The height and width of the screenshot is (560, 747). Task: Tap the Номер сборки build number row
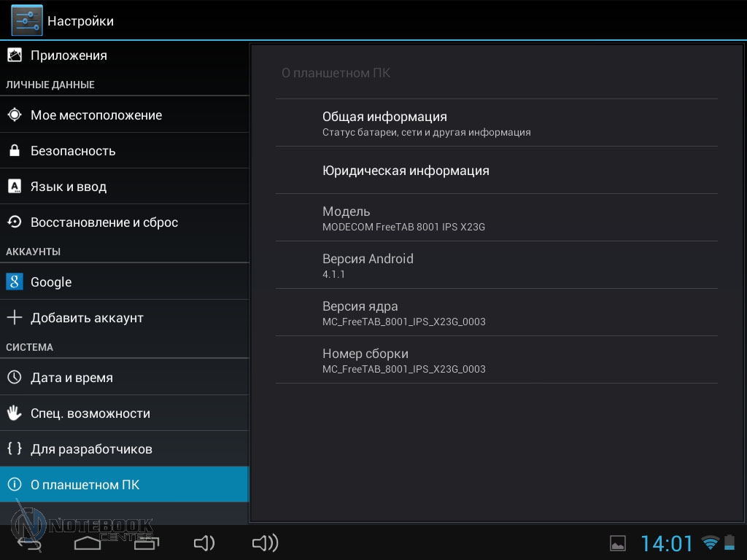pos(496,360)
